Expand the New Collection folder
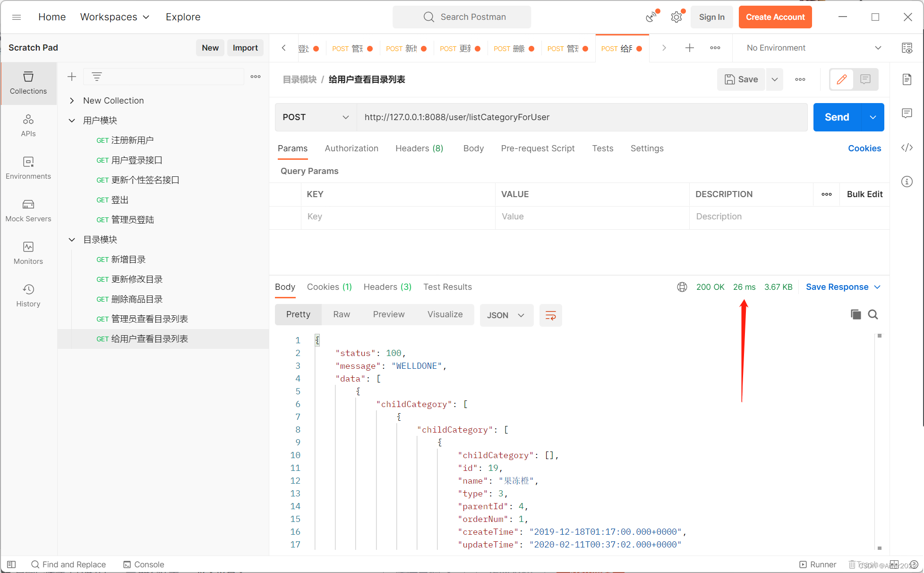Viewport: 924px width, 573px height. tap(72, 101)
